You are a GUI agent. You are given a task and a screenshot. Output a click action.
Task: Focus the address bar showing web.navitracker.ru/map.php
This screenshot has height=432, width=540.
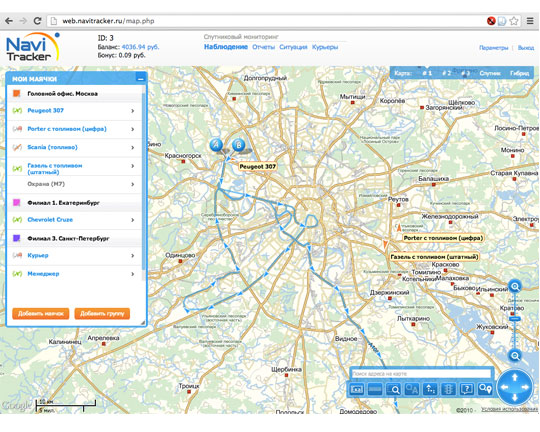[x=269, y=21]
